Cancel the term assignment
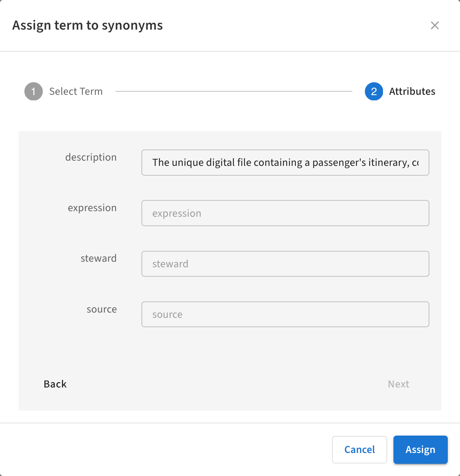 pos(359,450)
